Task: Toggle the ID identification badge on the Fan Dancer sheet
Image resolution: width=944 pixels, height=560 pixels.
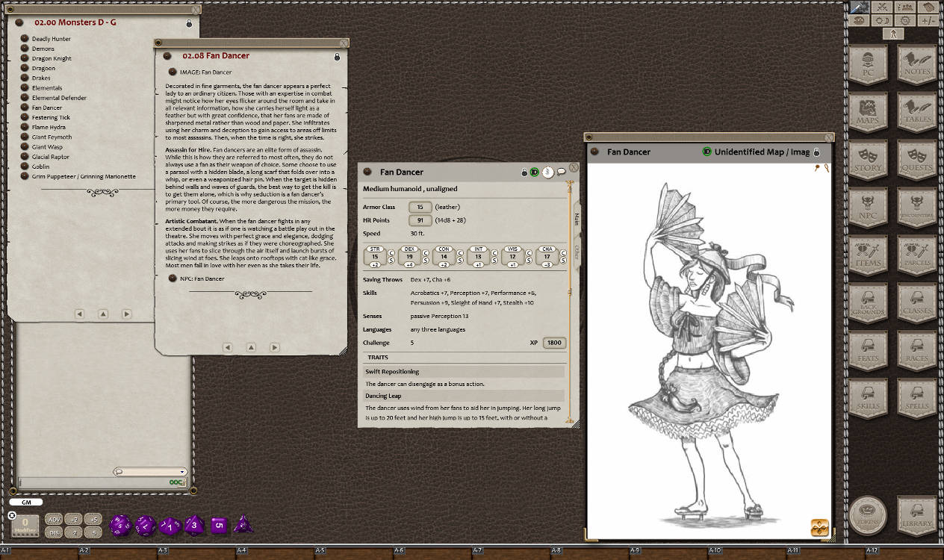Action: (x=535, y=172)
